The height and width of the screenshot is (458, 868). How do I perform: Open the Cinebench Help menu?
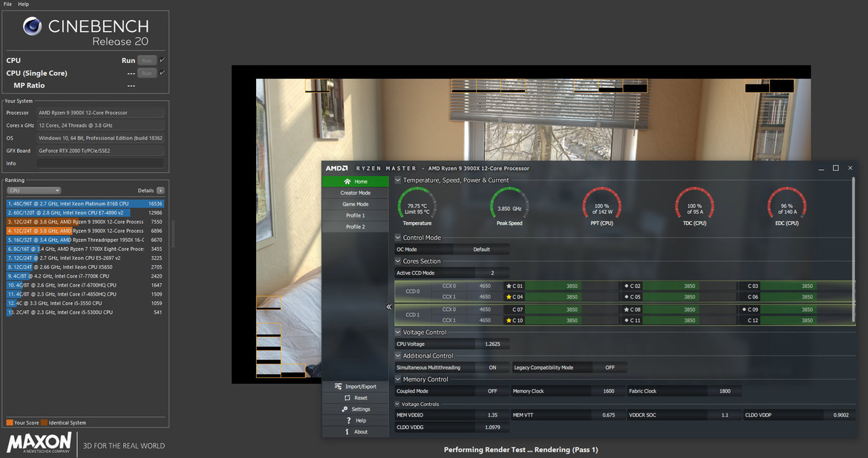click(x=23, y=4)
